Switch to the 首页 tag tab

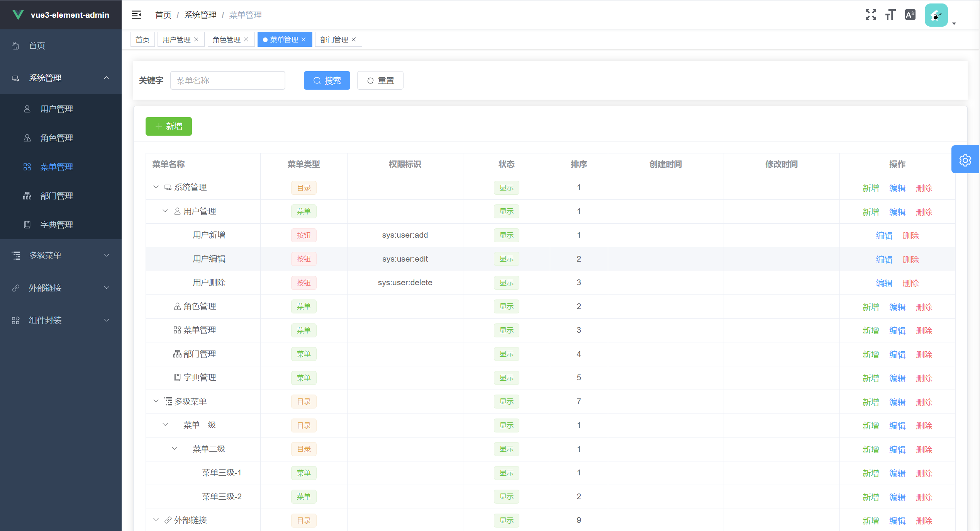pyautogui.click(x=142, y=39)
